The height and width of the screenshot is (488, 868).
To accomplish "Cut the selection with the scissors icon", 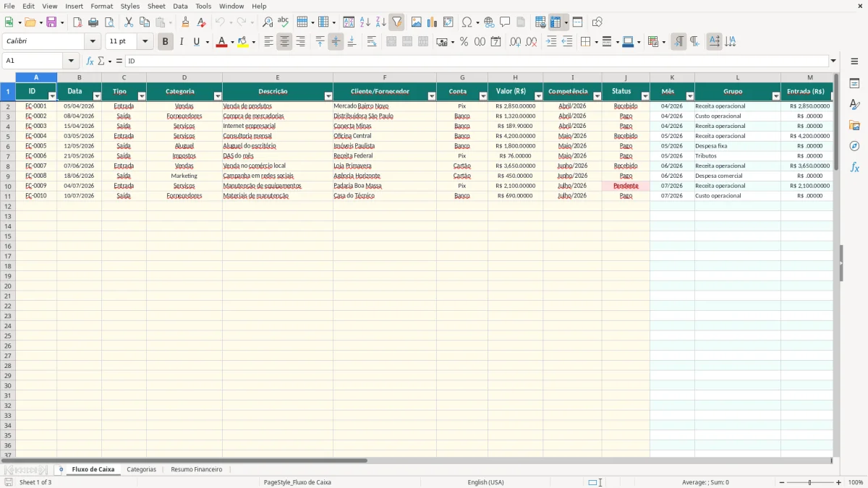I will (x=129, y=22).
